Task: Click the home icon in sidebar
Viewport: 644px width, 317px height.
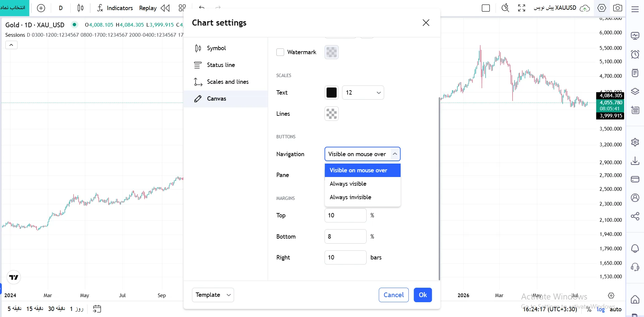Action: 635,299
